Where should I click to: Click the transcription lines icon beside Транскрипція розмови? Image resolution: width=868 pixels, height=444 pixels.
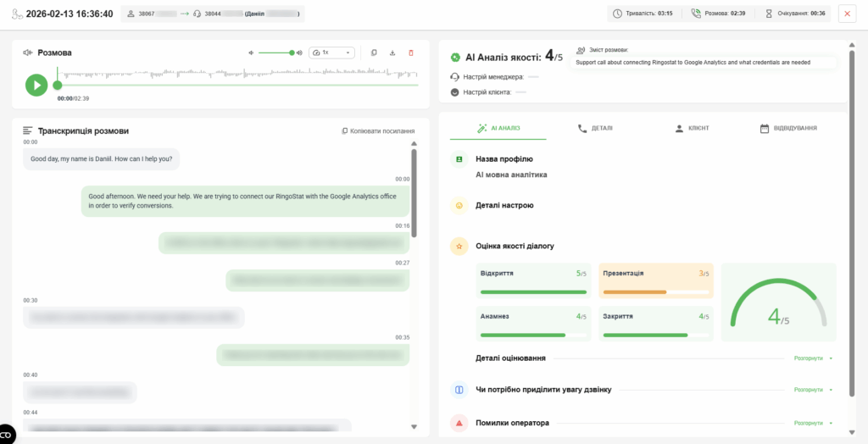(x=28, y=131)
